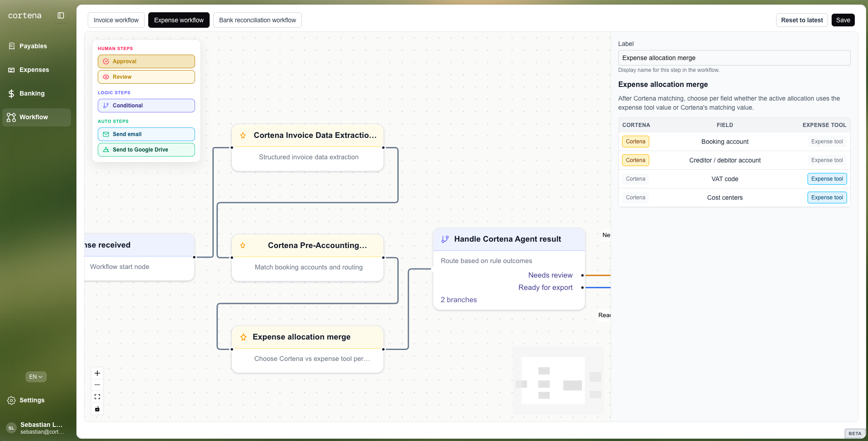
Task: Select the Handle Cortena Agent result node title
Action: point(507,239)
